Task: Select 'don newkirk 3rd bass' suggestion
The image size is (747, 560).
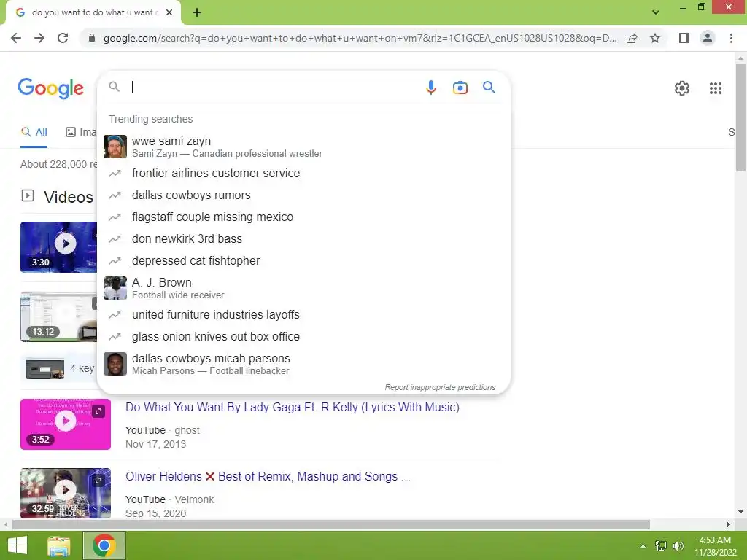Action: point(303,239)
